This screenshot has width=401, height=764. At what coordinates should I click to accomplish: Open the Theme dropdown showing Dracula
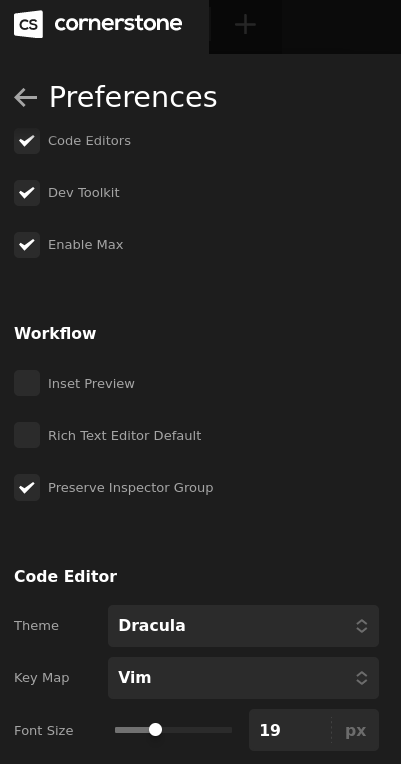pos(243,626)
